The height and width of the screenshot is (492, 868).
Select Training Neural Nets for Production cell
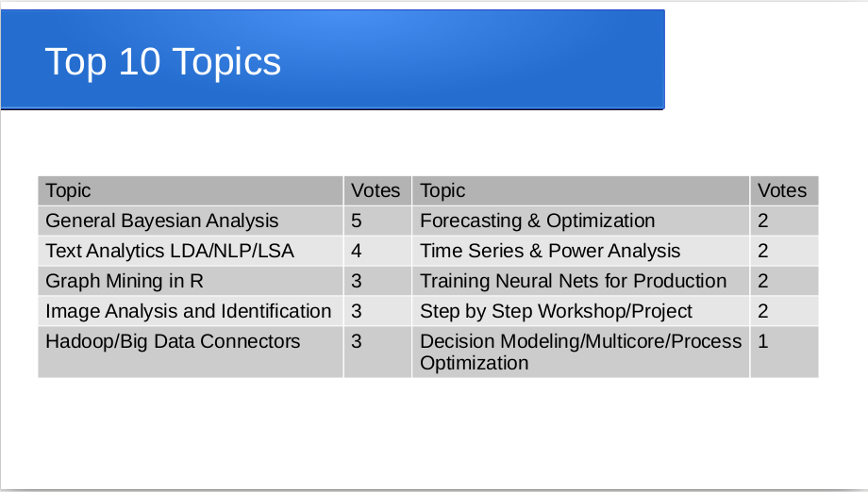(x=580, y=282)
